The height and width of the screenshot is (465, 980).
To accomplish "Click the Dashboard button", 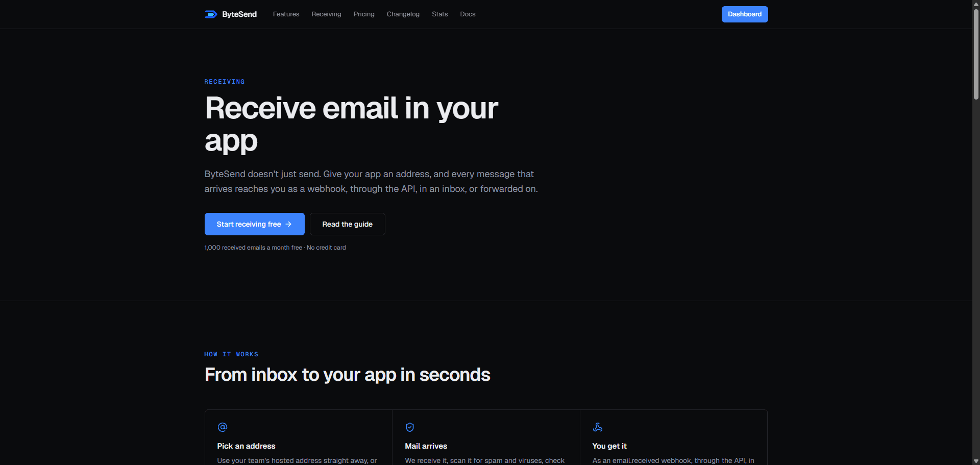I will pos(745,14).
